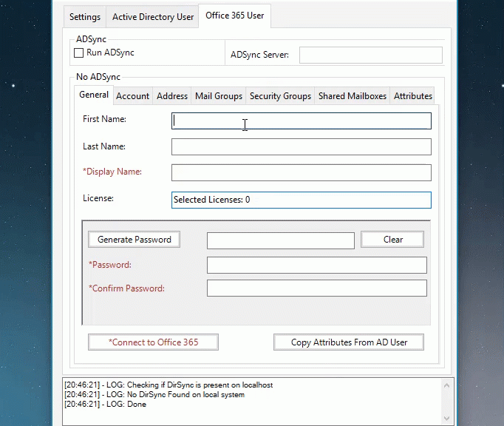Switch to the Settings tab
Image resolution: width=504 pixels, height=426 pixels.
click(85, 17)
